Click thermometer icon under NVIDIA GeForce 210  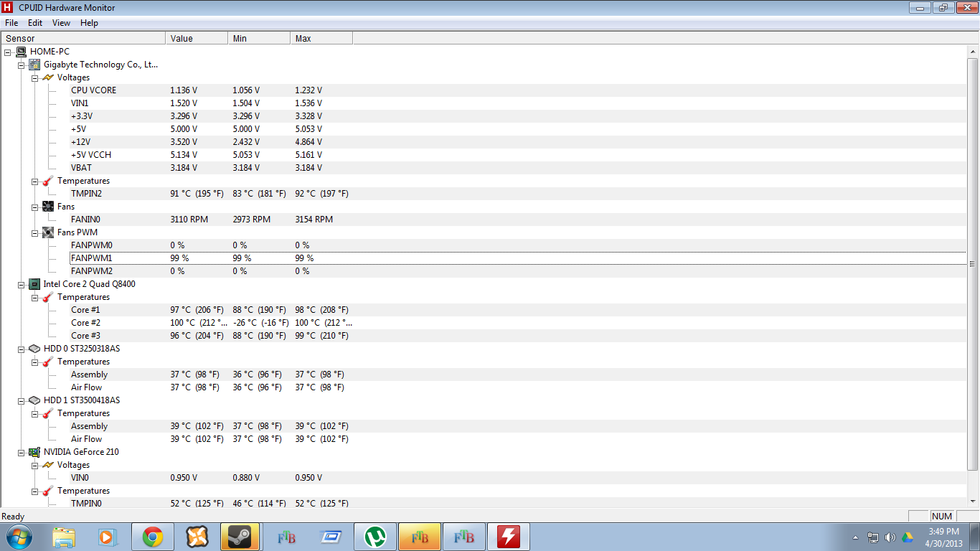tap(48, 491)
